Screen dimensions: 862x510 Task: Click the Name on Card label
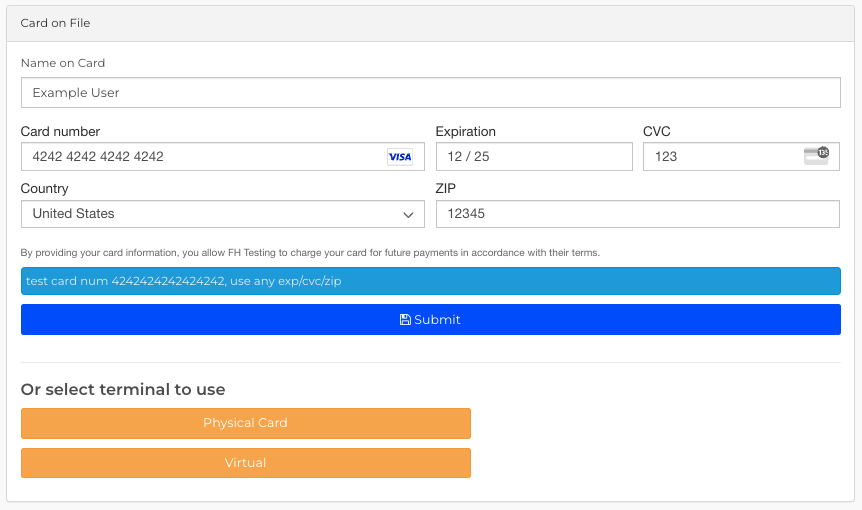coord(63,63)
